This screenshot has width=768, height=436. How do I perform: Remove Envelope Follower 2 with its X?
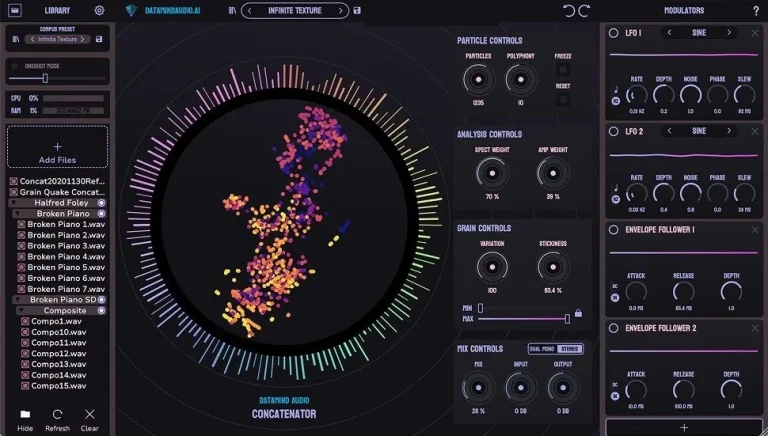755,328
